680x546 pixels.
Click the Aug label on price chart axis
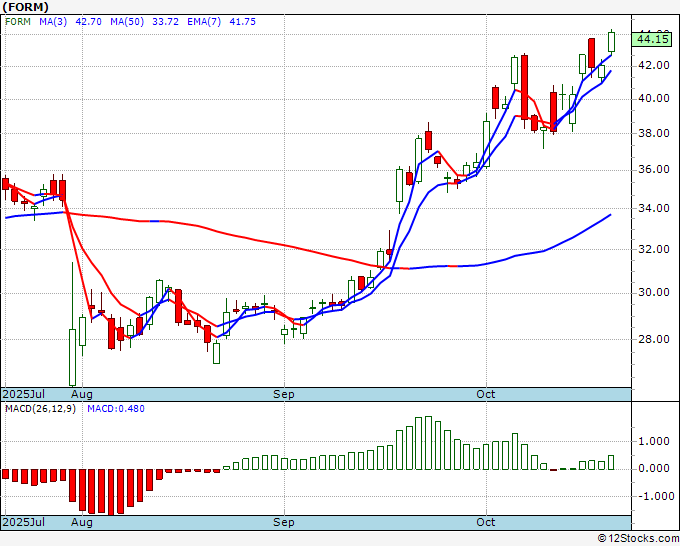pos(82,394)
